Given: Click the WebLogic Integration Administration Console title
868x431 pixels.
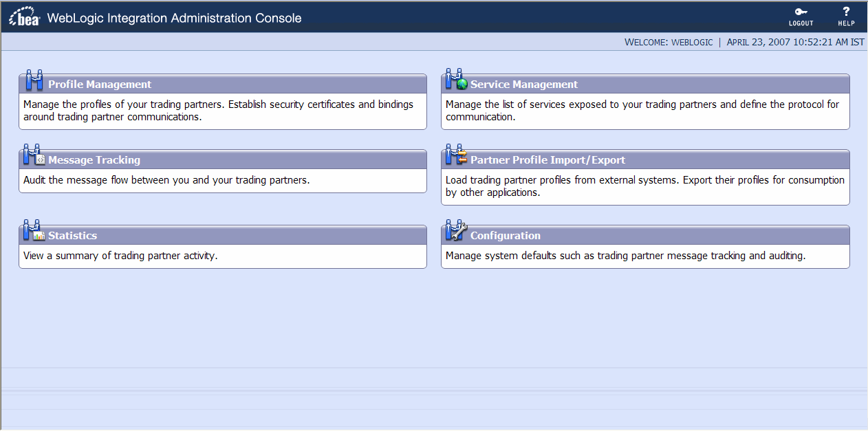Looking at the screenshot, I should 174,19.
